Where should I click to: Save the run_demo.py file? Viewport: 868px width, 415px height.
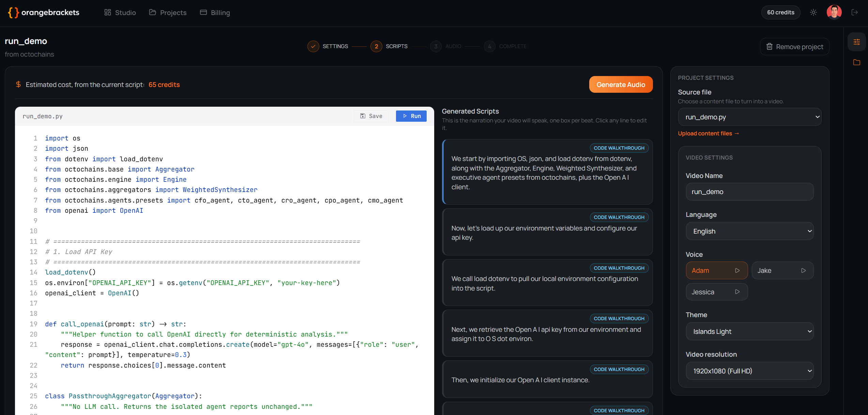(371, 116)
